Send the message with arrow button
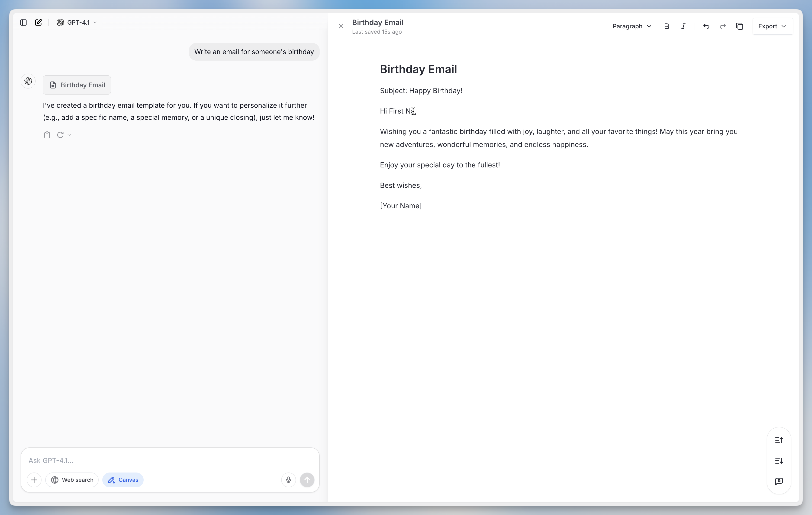The width and height of the screenshot is (812, 515). pyautogui.click(x=307, y=480)
